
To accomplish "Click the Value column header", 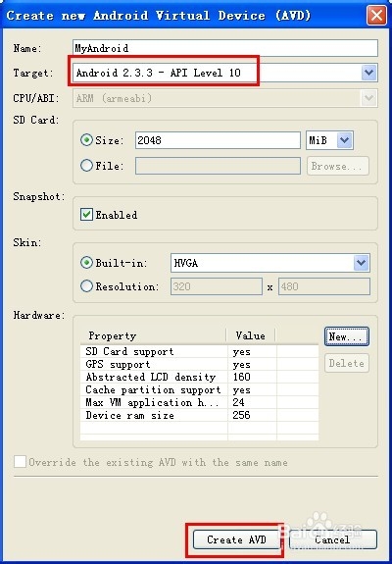I will tap(251, 336).
